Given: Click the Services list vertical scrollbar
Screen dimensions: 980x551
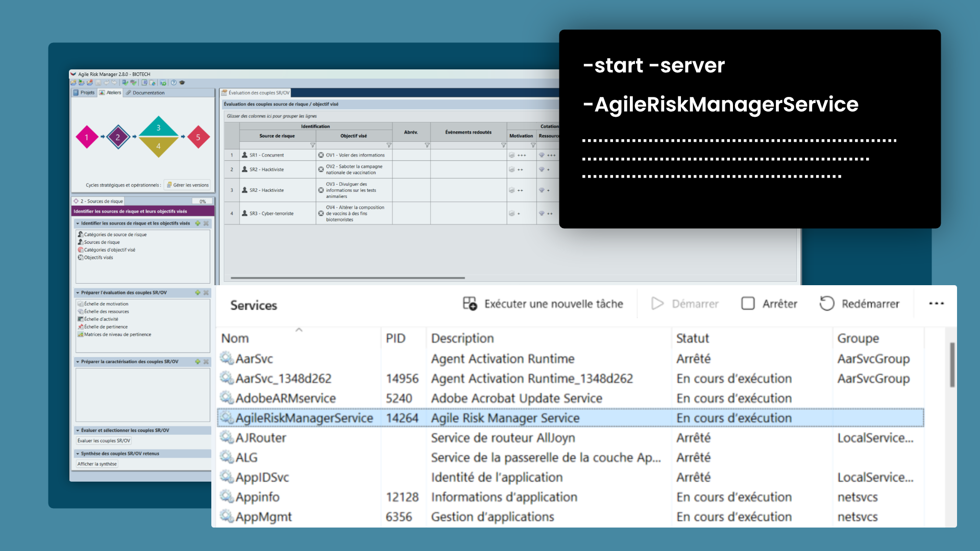Looking at the screenshot, I should tap(952, 365).
